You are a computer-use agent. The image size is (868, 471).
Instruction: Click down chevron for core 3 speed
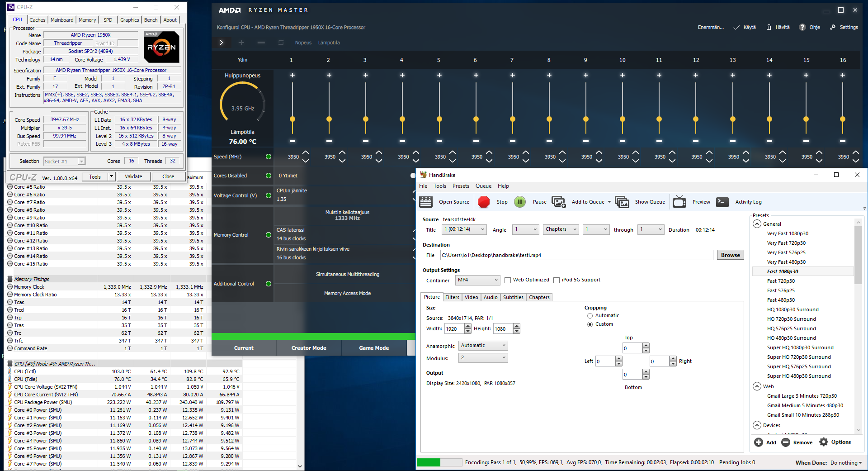point(379,161)
